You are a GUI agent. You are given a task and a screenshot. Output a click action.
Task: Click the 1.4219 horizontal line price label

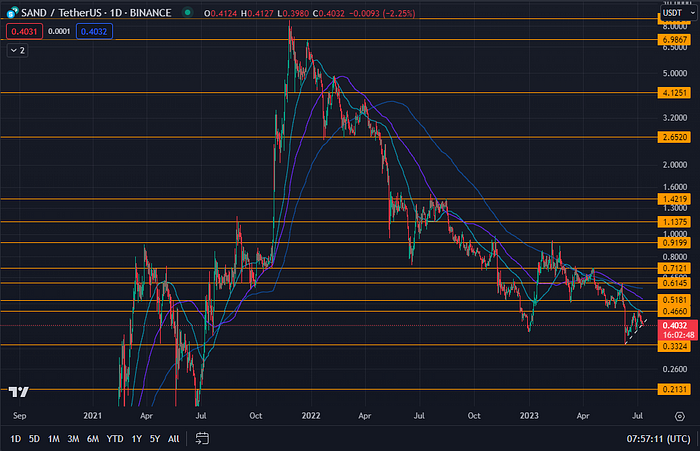(674, 199)
